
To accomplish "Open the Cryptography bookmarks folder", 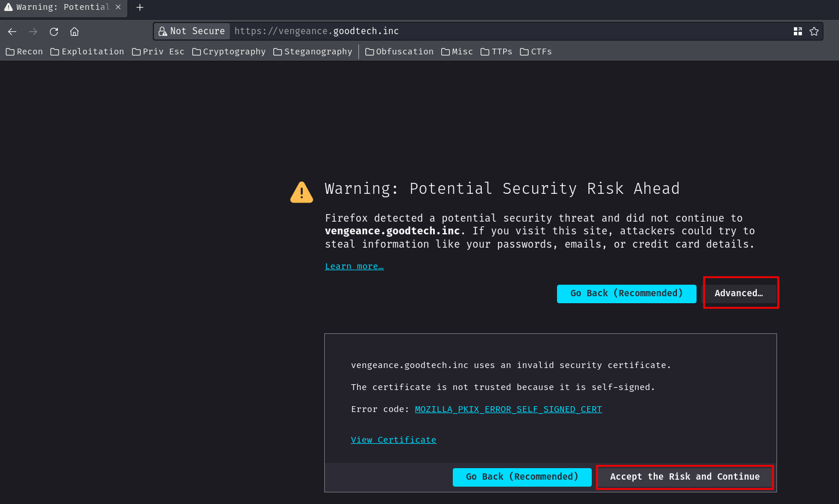I will (229, 51).
